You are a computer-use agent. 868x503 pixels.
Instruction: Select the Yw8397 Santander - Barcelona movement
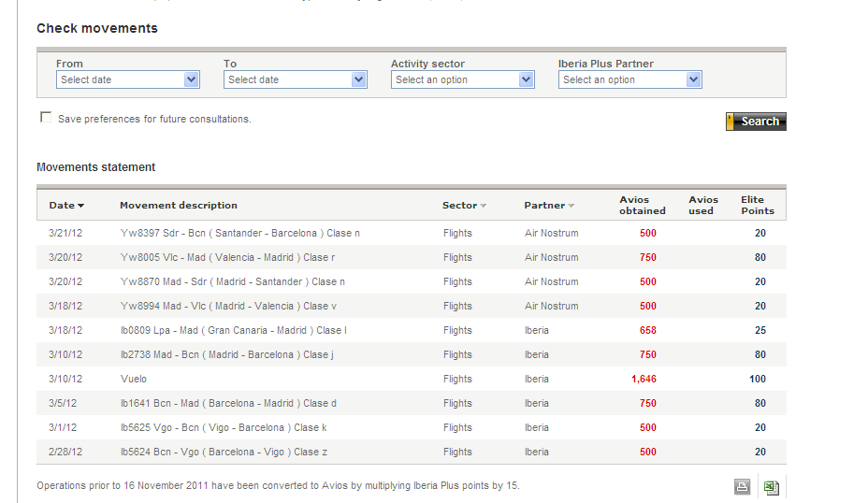point(240,234)
